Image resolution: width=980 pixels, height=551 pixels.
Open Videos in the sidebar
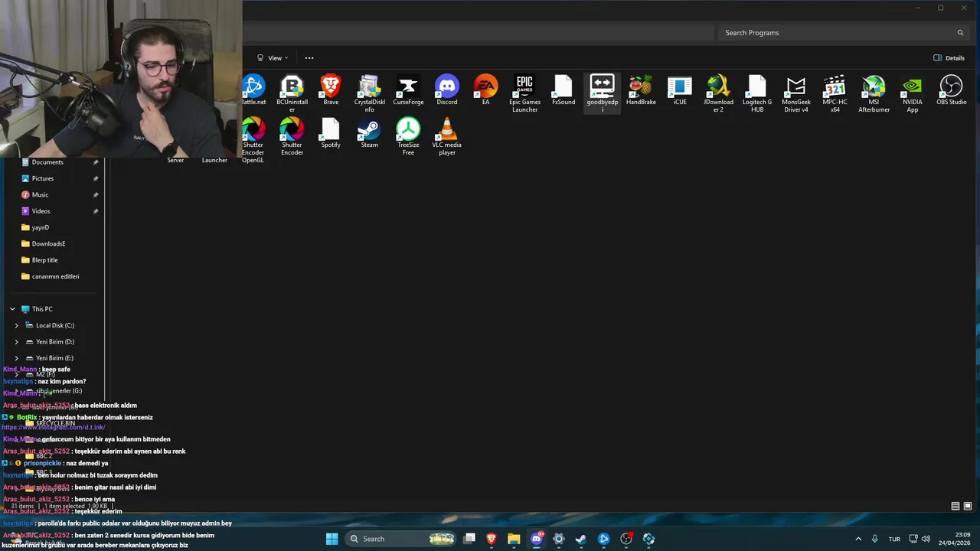pos(41,211)
